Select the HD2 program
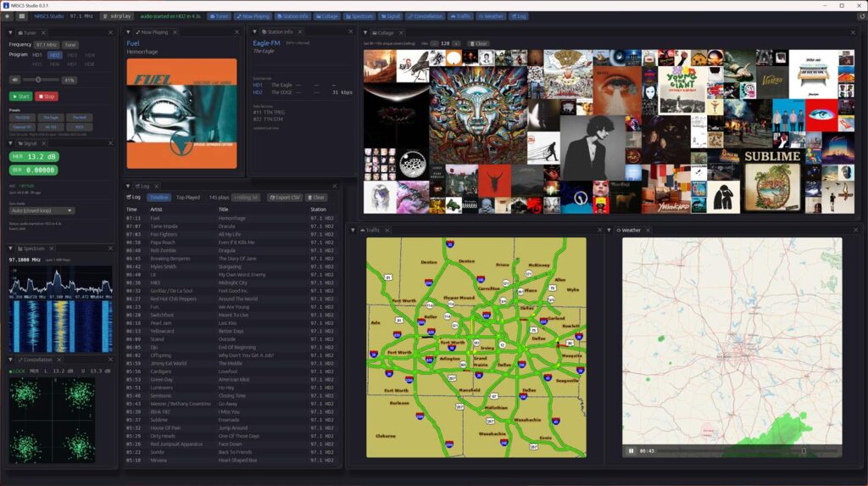The image size is (868, 486). [54, 55]
